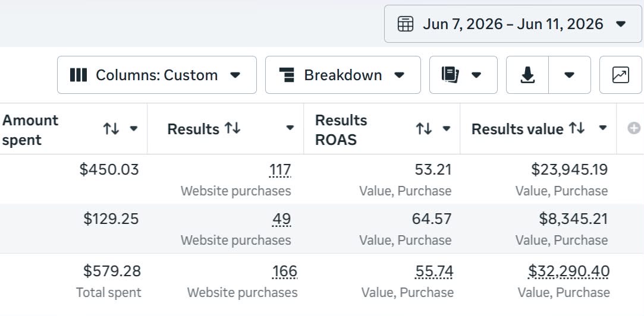Open the date range picker Jun 7 – Jun 11
644x316 pixels.
click(513, 24)
